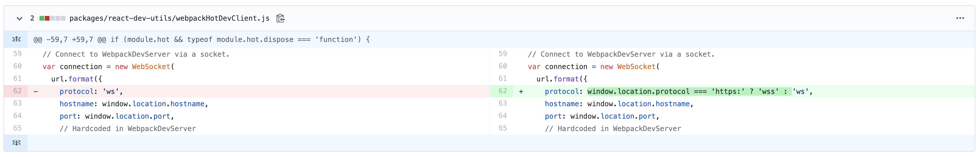980x157 pixels.
Task: Click right line number 60
Action: [x=503, y=66]
